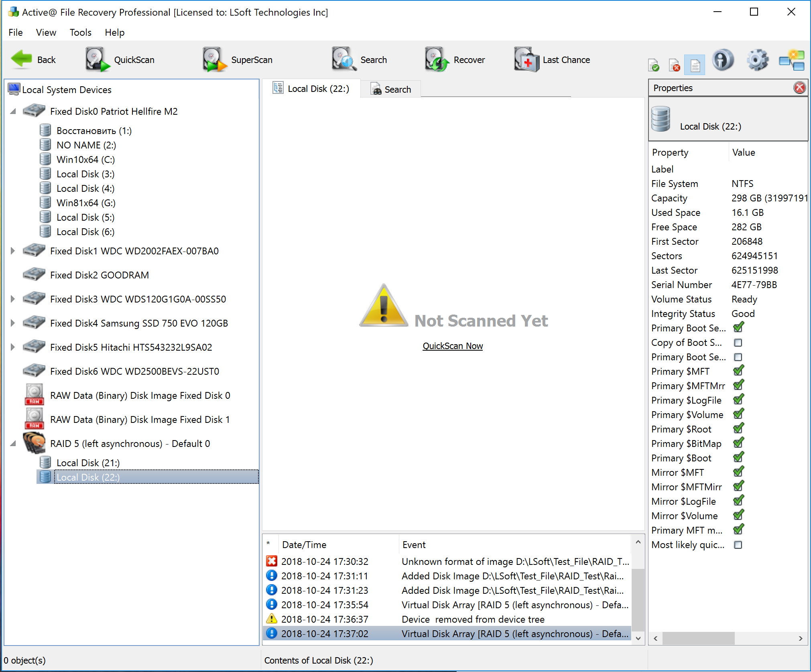Switch to the Local Disk (22:) tab

311,89
